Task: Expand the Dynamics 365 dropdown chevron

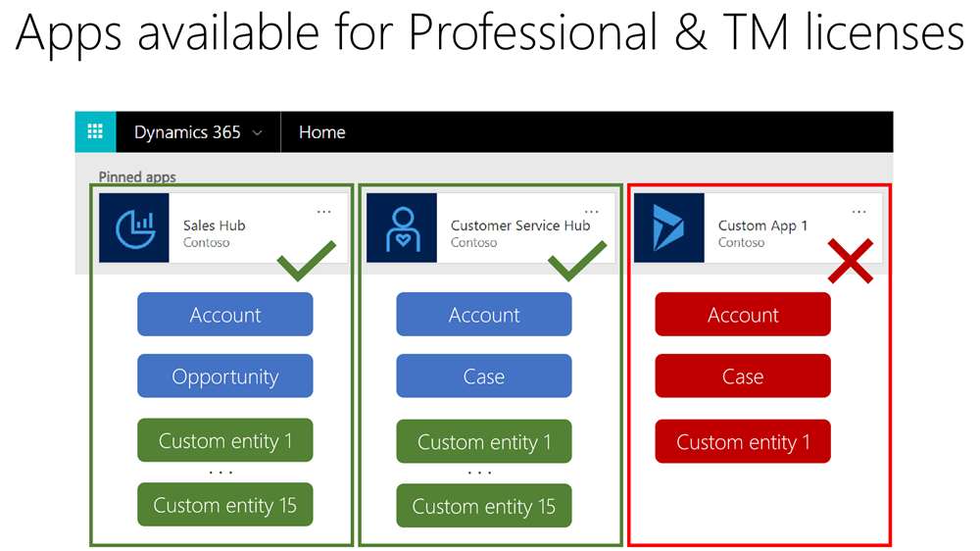Action: point(257,133)
